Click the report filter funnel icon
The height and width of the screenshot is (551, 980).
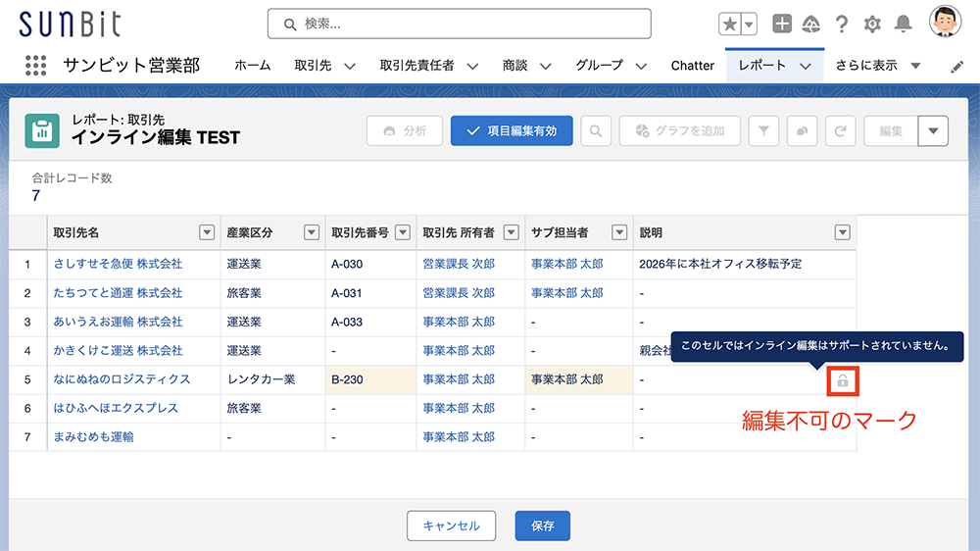763,130
